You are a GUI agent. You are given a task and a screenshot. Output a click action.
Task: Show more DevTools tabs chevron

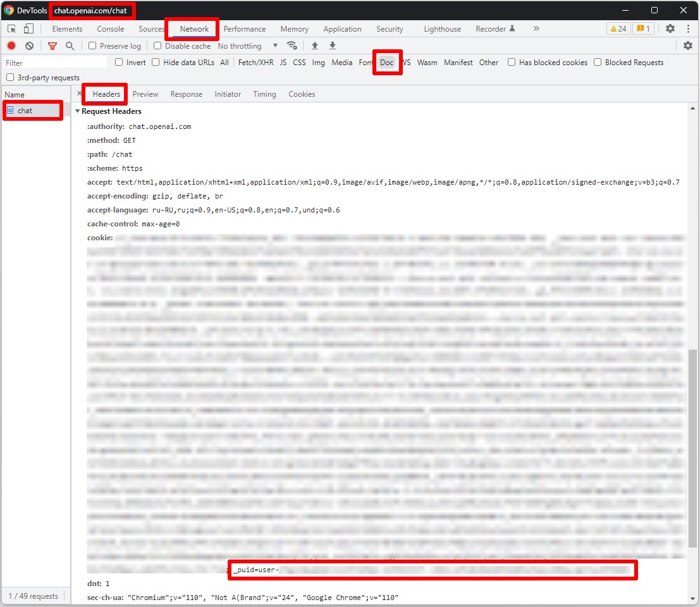click(x=536, y=28)
